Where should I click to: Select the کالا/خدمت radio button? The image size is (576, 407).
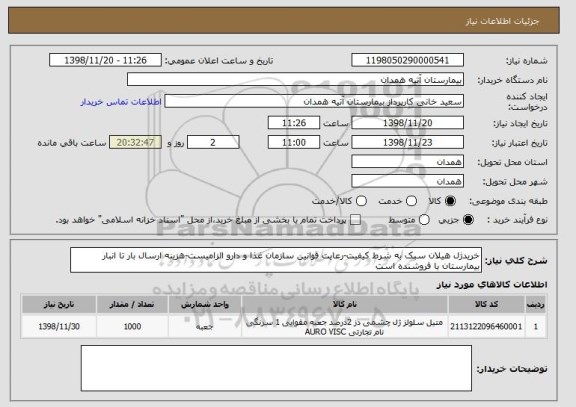point(361,201)
